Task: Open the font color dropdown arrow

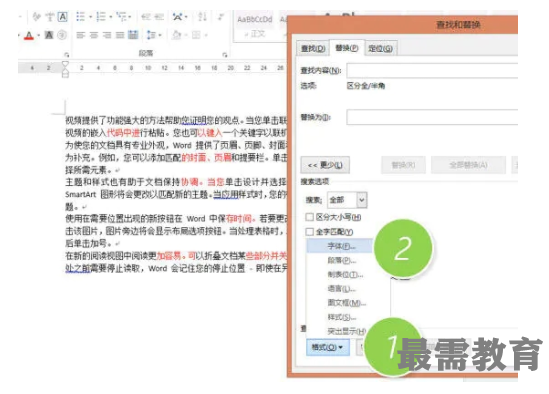Action: [x=38, y=35]
